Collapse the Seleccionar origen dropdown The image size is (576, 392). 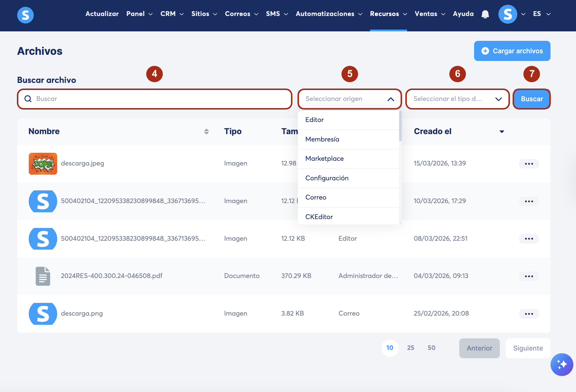(x=391, y=99)
